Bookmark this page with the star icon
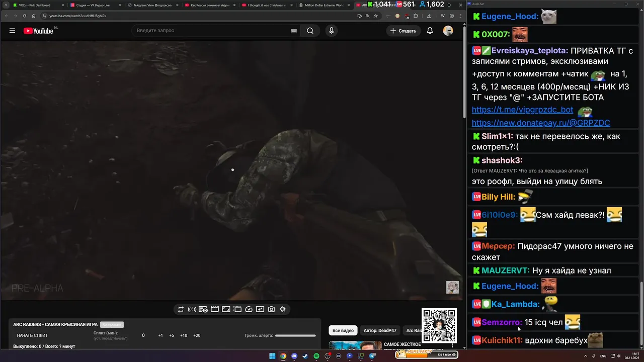 click(376, 16)
